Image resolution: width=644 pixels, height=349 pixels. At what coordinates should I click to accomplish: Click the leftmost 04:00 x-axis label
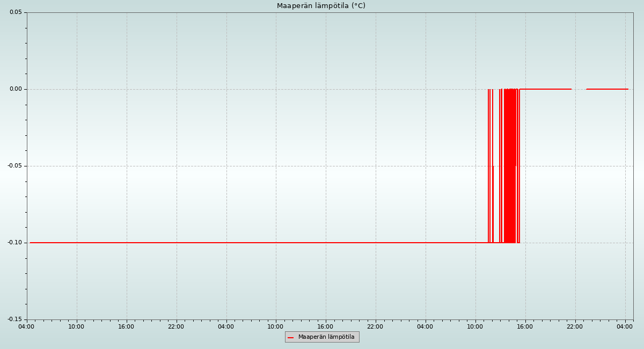[x=26, y=326]
